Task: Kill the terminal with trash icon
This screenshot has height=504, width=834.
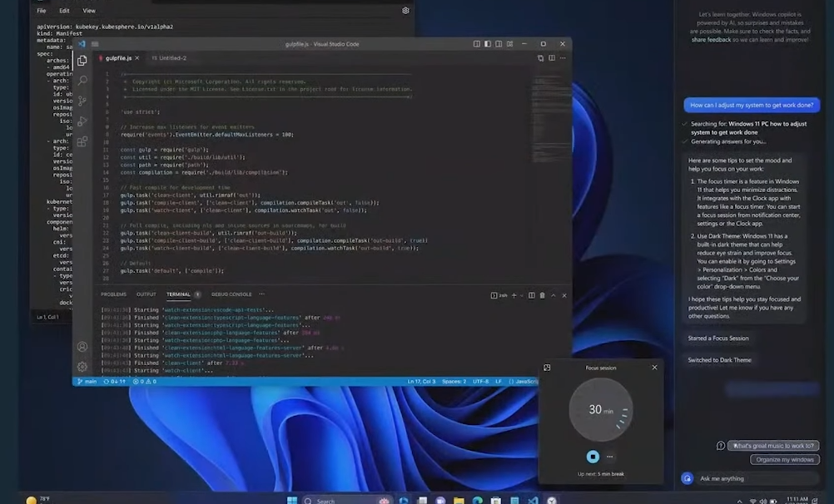Action: (542, 295)
